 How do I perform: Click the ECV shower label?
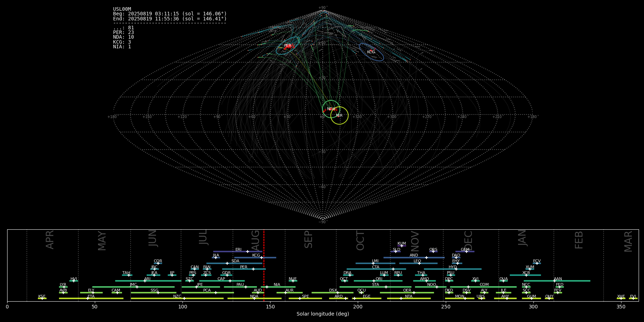537,261
